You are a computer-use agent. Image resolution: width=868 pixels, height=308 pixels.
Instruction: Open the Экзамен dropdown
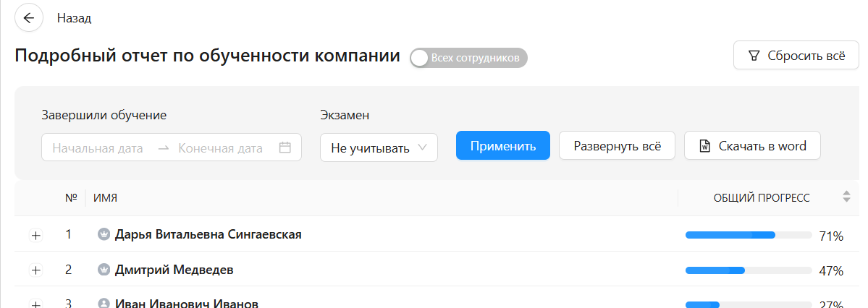[x=379, y=147]
